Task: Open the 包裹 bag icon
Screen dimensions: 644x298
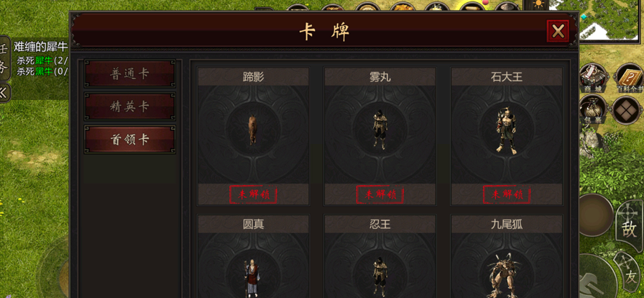Action: coord(592,110)
